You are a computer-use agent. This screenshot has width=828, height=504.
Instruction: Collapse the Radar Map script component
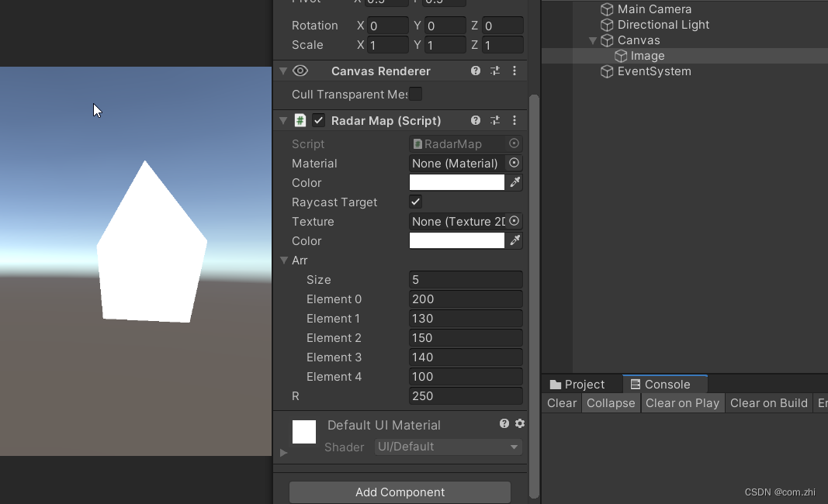point(283,120)
